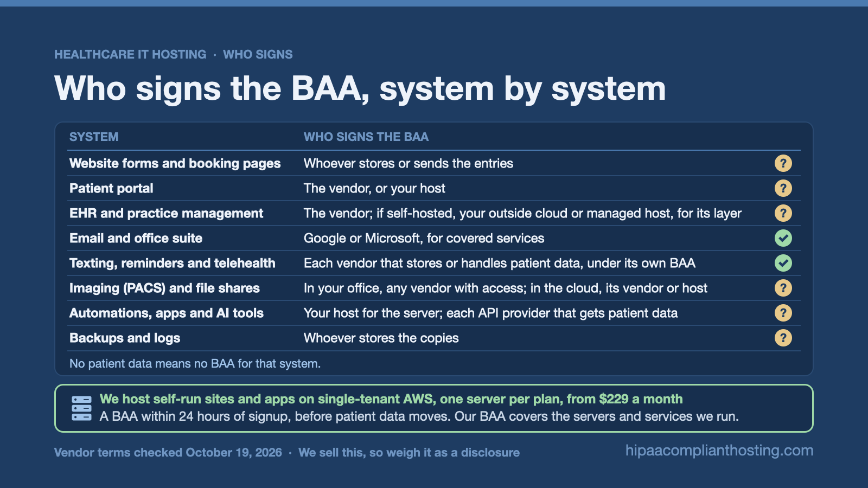Click the EHR row text starting 'The vendor; if self-hosted'
This screenshot has width=868, height=488.
[x=522, y=214]
